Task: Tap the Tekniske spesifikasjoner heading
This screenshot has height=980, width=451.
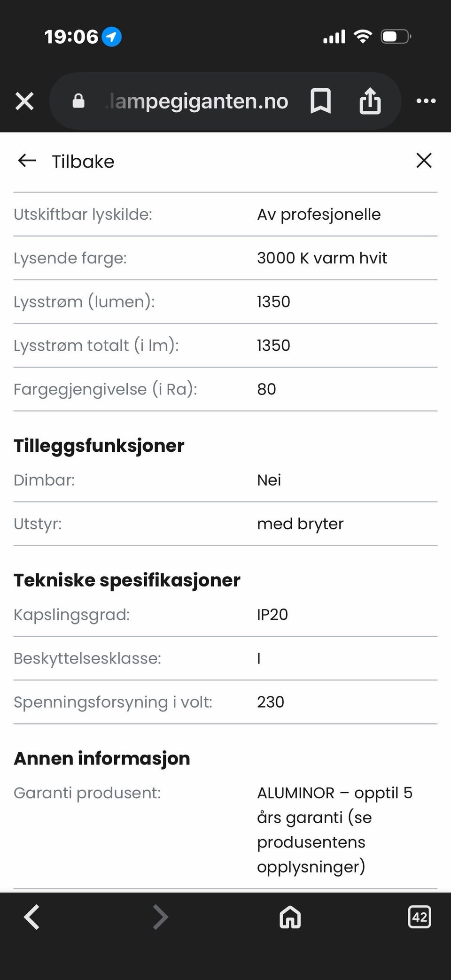Action: 127,580
